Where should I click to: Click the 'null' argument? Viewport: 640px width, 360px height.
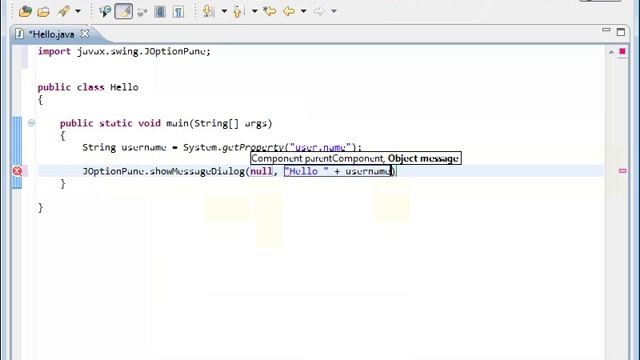pos(261,171)
